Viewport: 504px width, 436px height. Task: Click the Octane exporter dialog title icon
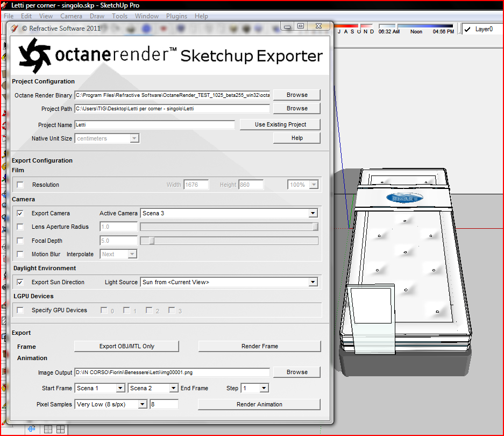coord(15,29)
